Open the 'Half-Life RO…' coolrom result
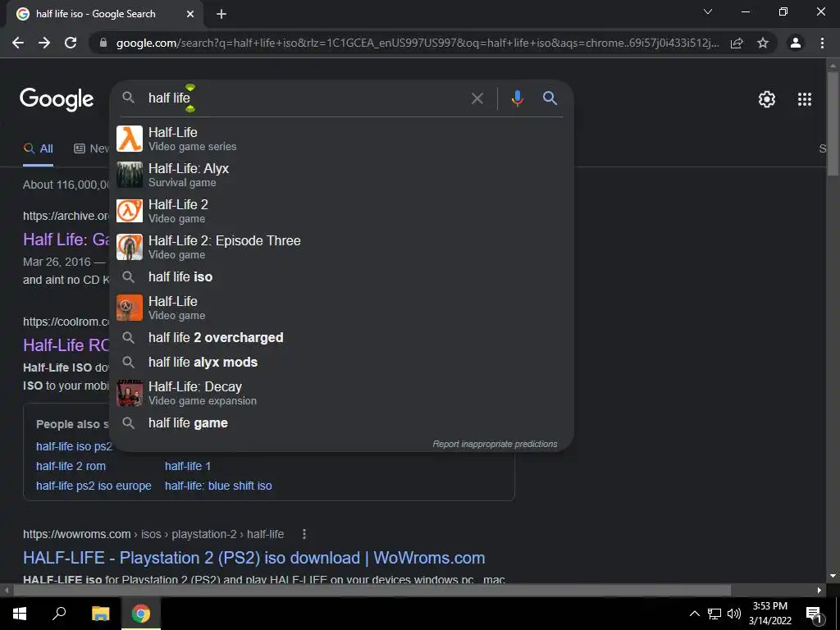The width and height of the screenshot is (840, 630). pyautogui.click(x=66, y=345)
